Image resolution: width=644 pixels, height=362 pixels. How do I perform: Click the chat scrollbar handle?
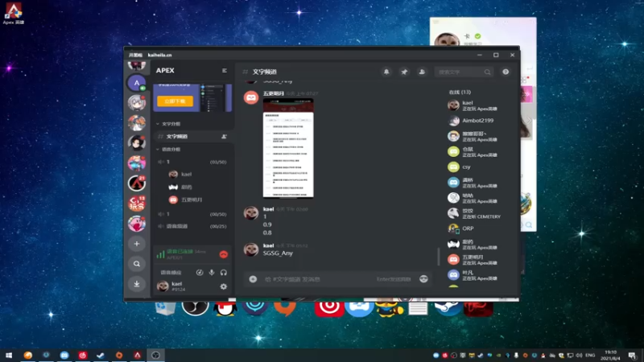[439, 257]
